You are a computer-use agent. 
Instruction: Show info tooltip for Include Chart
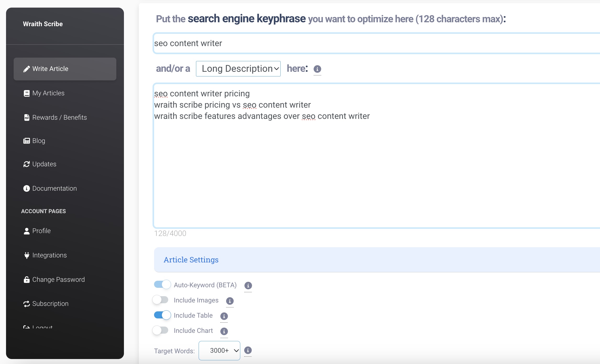pos(224,331)
